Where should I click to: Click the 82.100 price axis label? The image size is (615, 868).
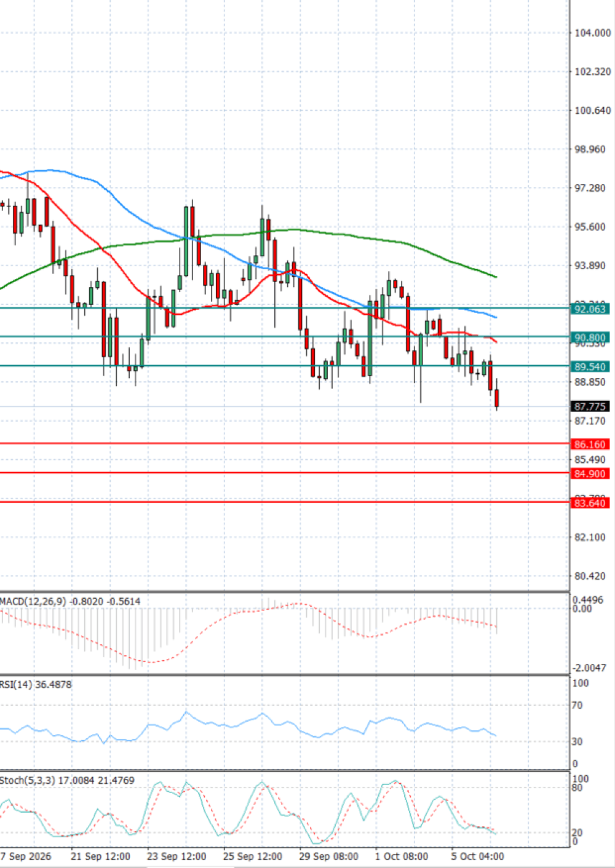(x=590, y=537)
